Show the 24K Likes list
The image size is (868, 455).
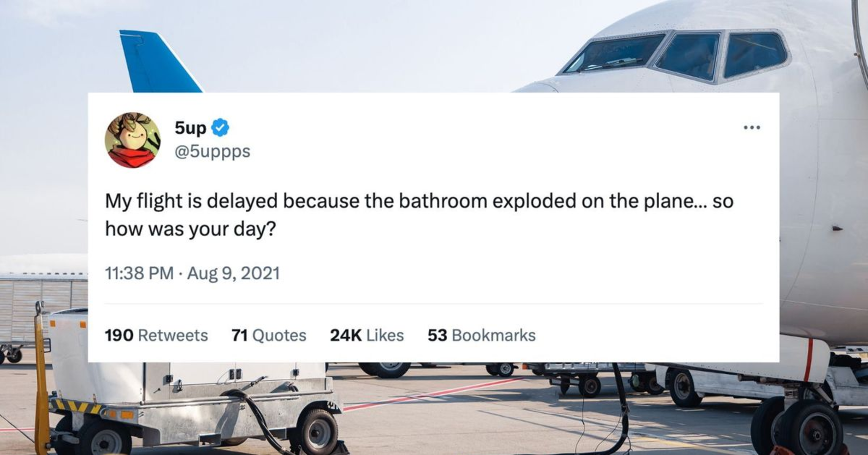(x=366, y=335)
